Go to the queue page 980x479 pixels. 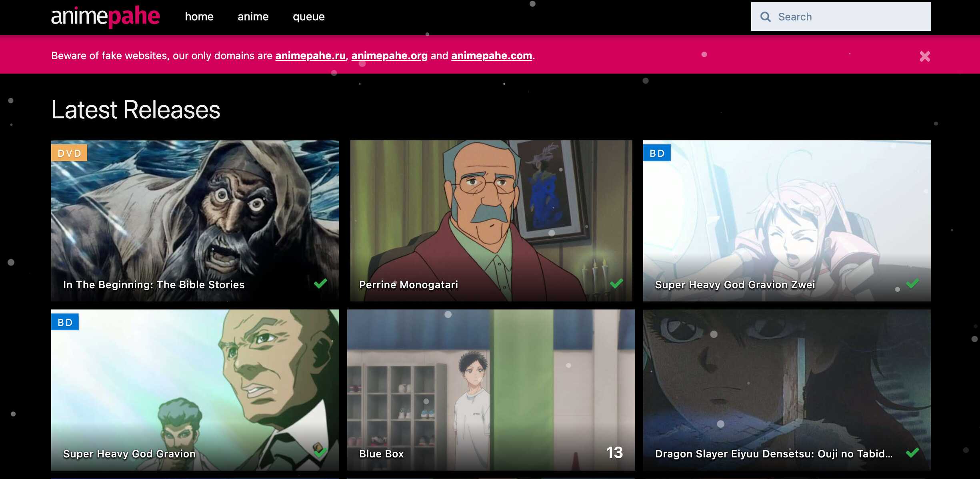click(308, 17)
